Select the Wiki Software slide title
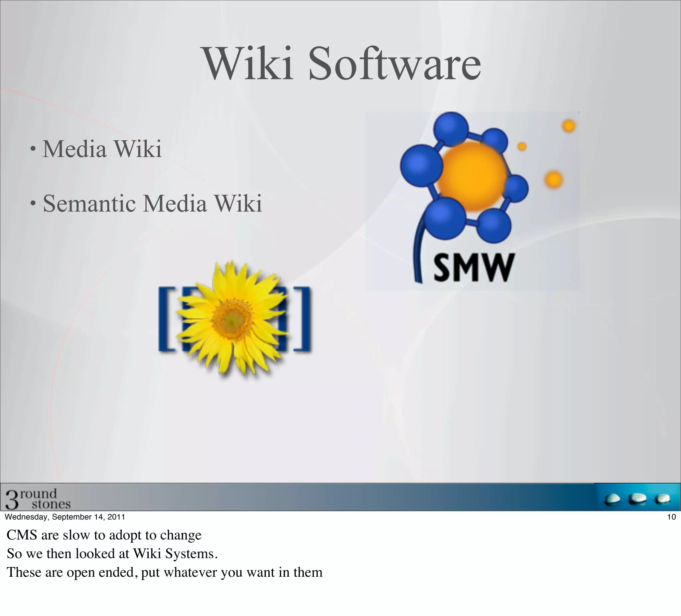The width and height of the screenshot is (681, 616). click(342, 64)
